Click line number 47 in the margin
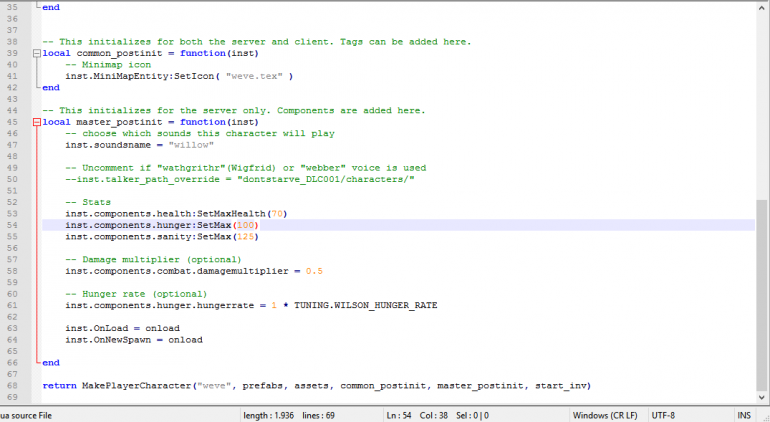The image size is (770, 422). pyautogui.click(x=14, y=144)
